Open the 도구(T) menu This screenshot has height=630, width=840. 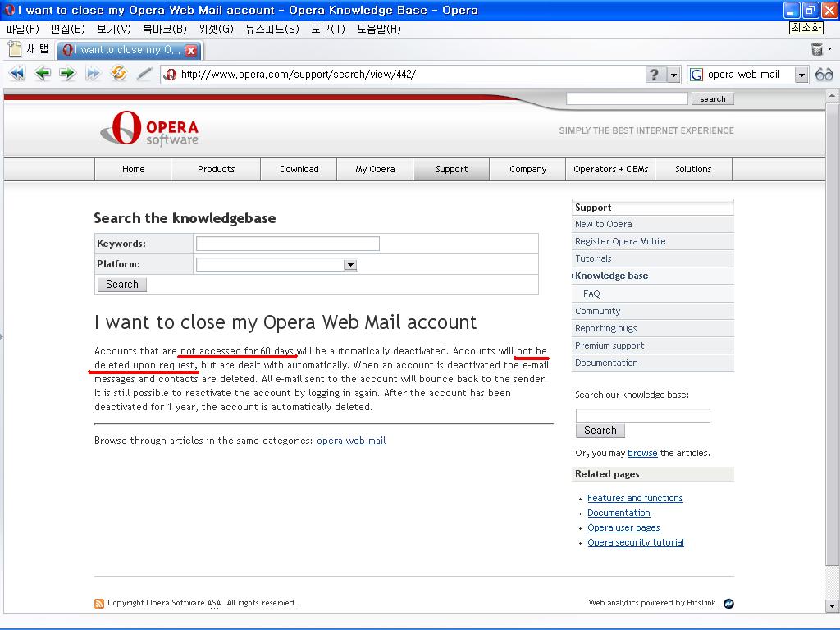[x=328, y=29]
